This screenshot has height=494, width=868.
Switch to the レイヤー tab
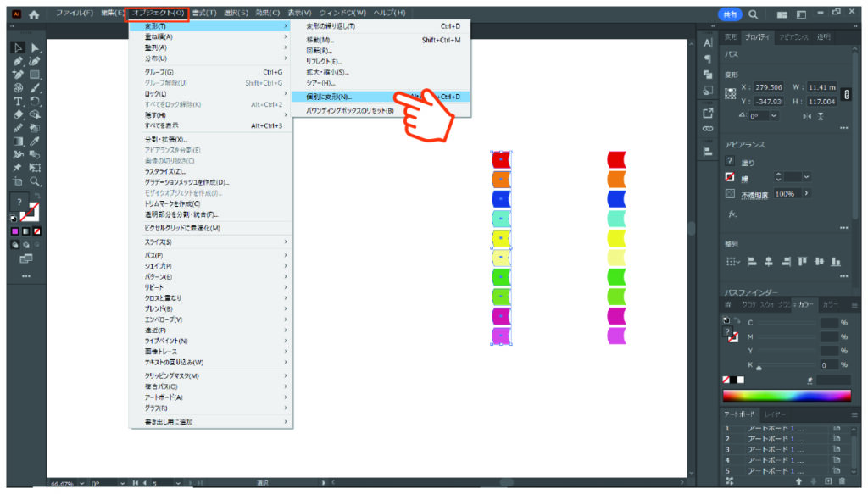[x=775, y=414]
